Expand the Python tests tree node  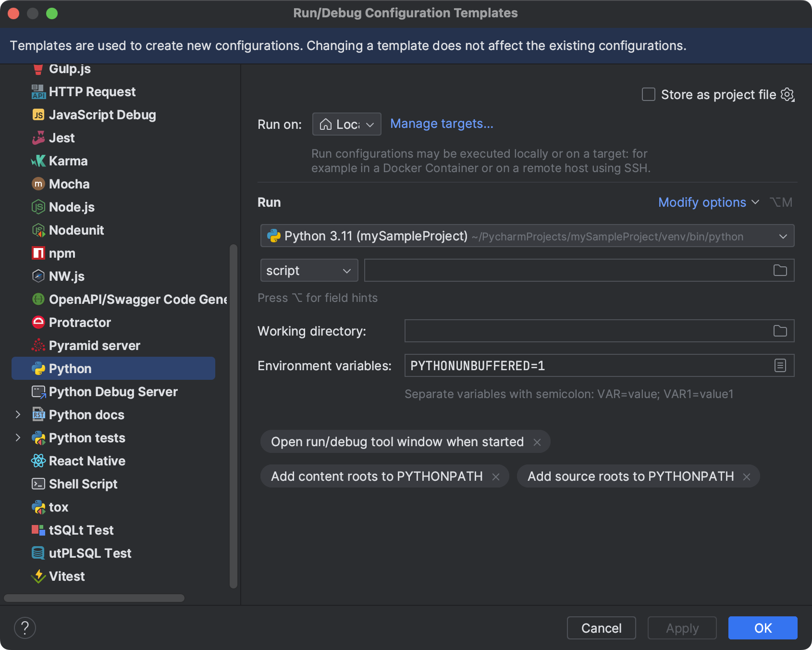click(x=18, y=437)
